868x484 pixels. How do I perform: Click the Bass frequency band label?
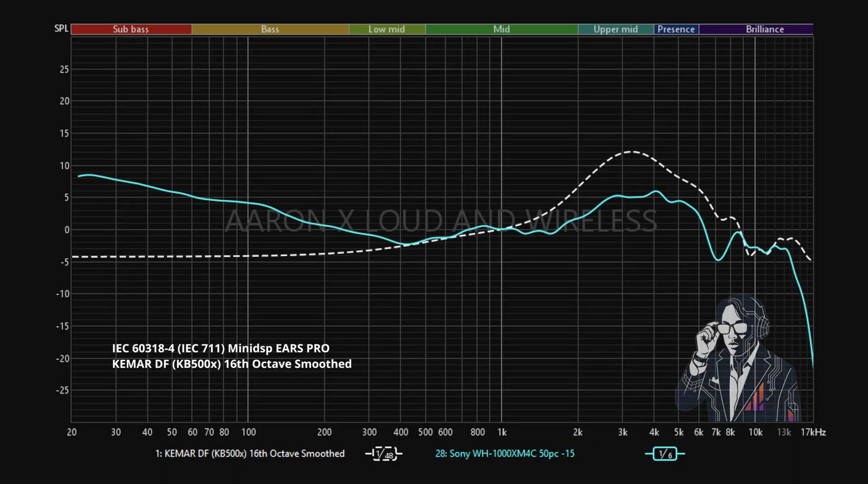click(270, 29)
